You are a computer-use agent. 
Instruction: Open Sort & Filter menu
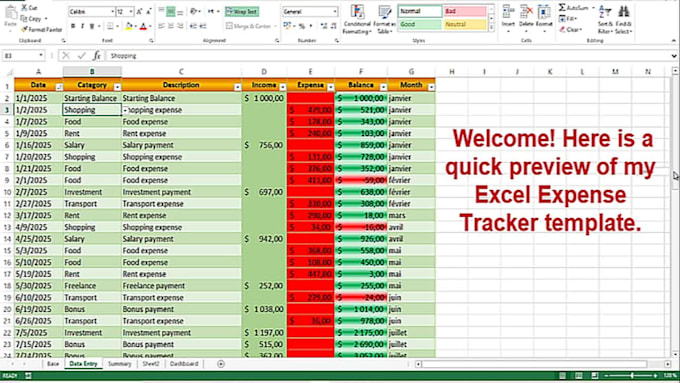605,20
